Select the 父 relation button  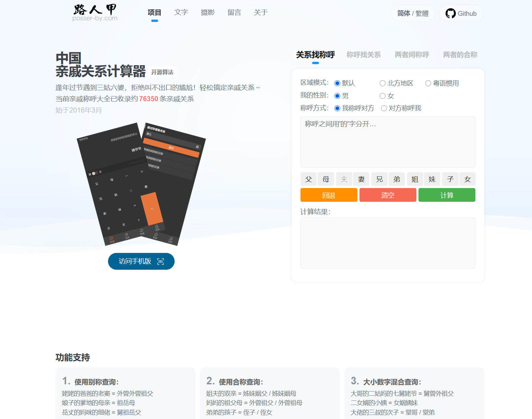tap(308, 179)
